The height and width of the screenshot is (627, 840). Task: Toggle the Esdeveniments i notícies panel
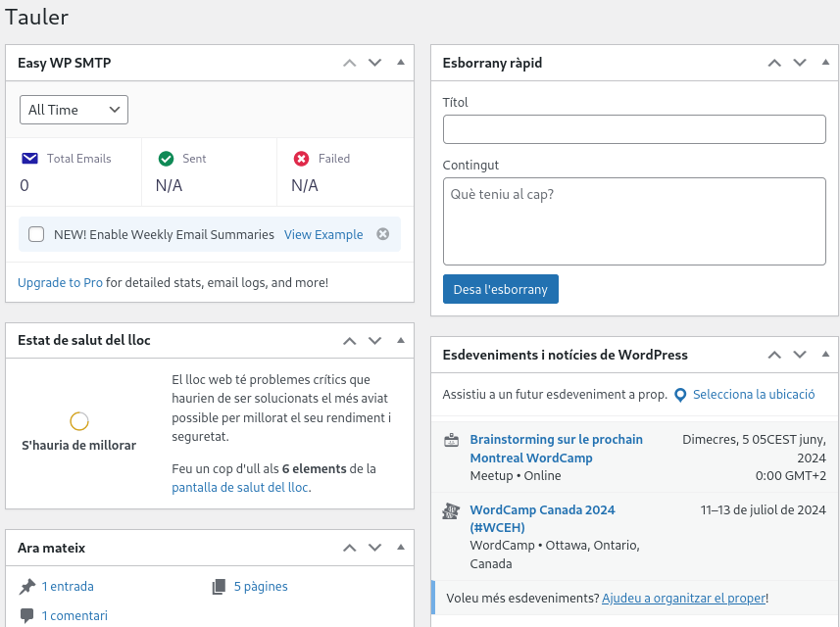tap(825, 355)
